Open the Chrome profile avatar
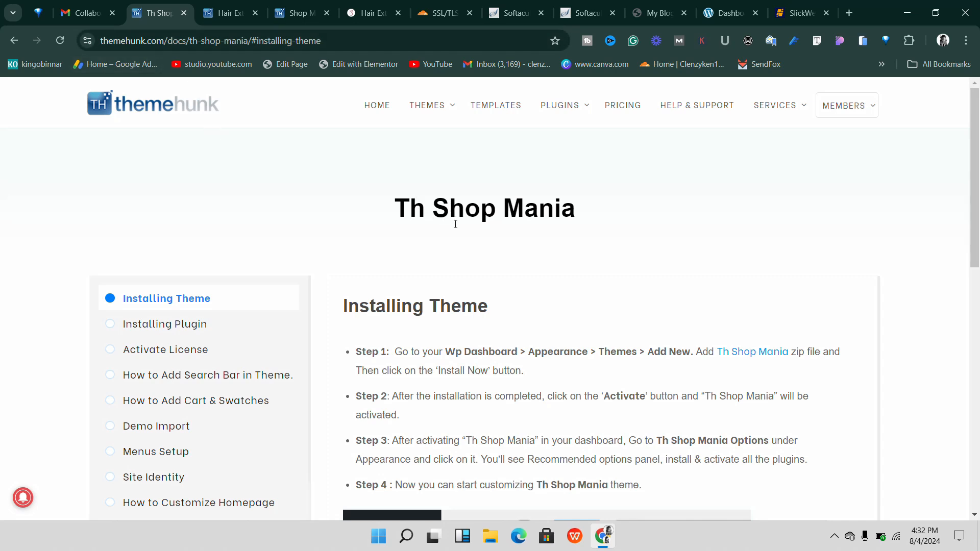Screen dimensions: 980x551 (943, 41)
